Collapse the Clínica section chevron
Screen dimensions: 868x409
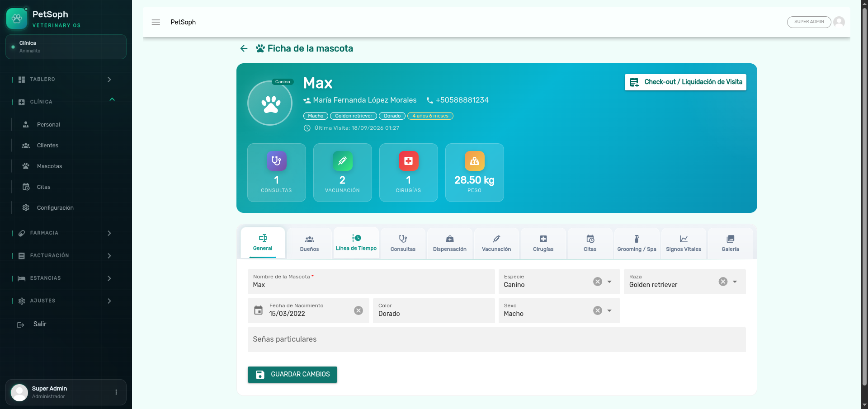pos(112,99)
